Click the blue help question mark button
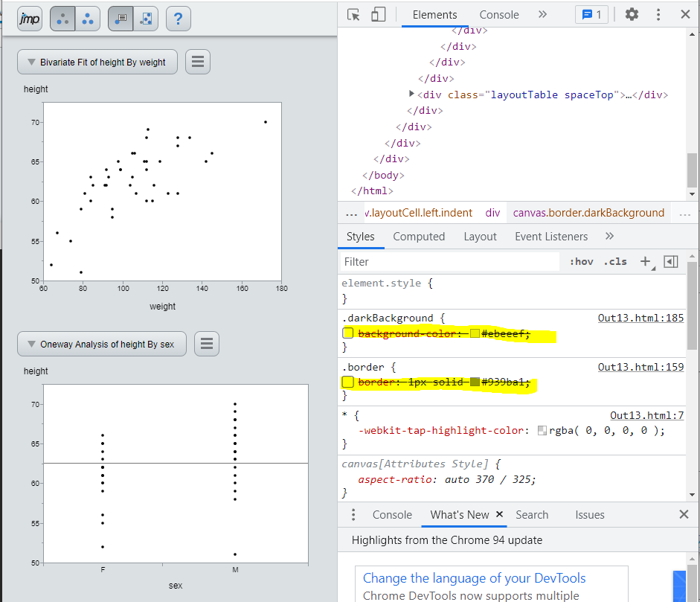This screenshot has height=602, width=700. pyautogui.click(x=179, y=19)
